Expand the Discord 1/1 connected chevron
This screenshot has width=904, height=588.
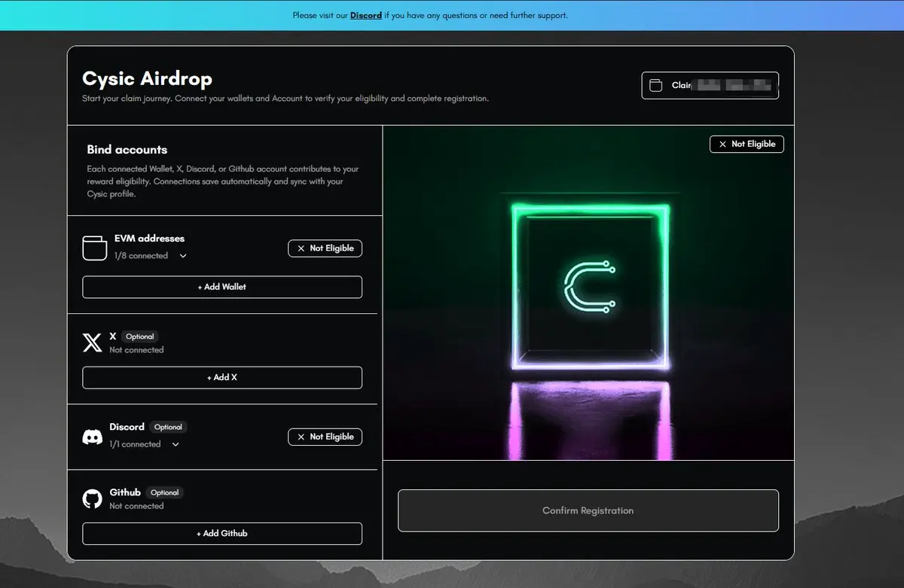[x=176, y=444]
